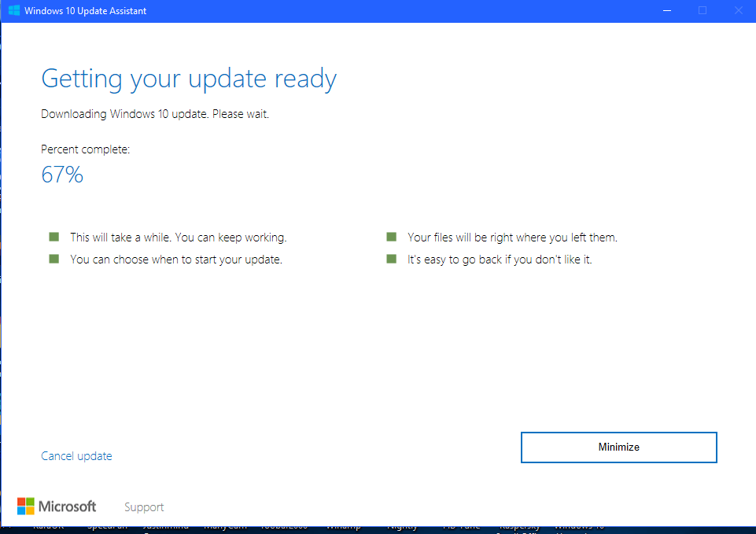Cancel the update via the link
The height and width of the screenshot is (534, 756).
pos(76,456)
